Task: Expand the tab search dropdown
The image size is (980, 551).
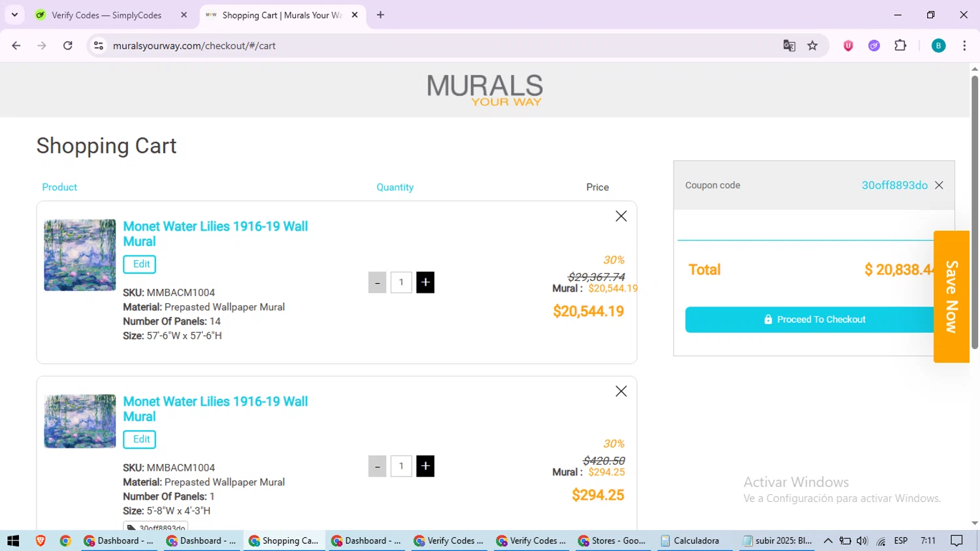Action: (14, 15)
